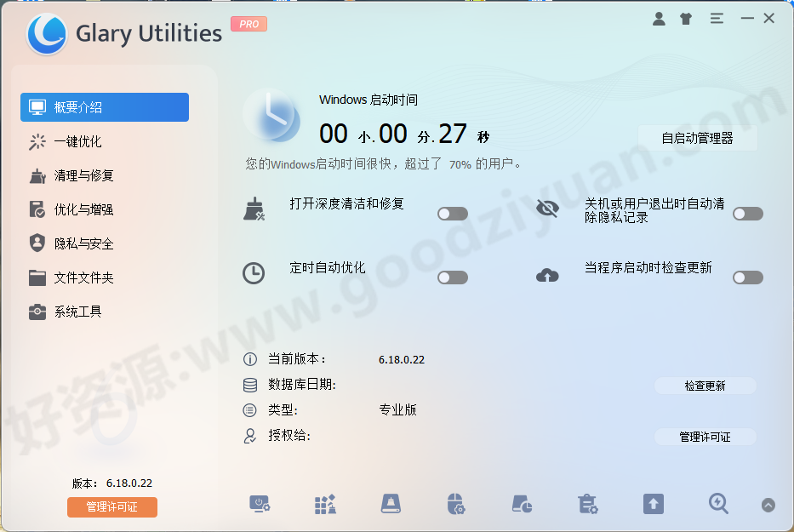Click the startup manager icon in bottom toolbar
Screen dimensions: 794x532
[x=260, y=504]
